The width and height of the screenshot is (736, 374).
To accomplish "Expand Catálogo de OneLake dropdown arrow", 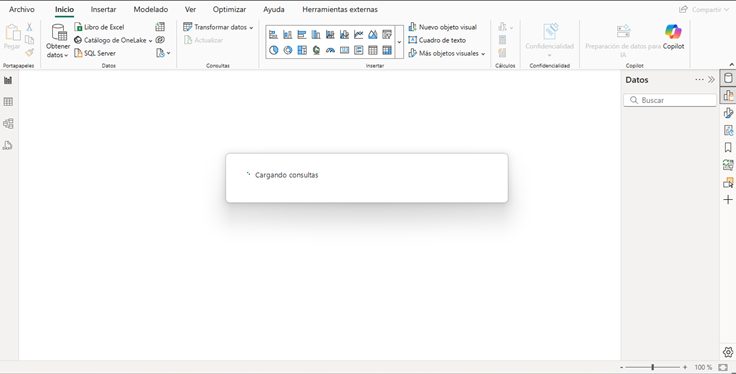I will click(x=150, y=41).
